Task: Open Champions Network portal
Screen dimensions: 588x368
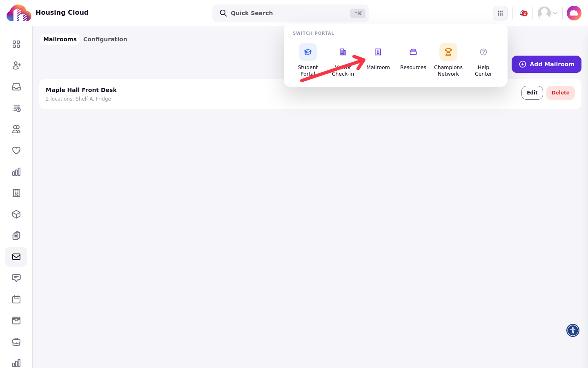Action: (x=448, y=60)
